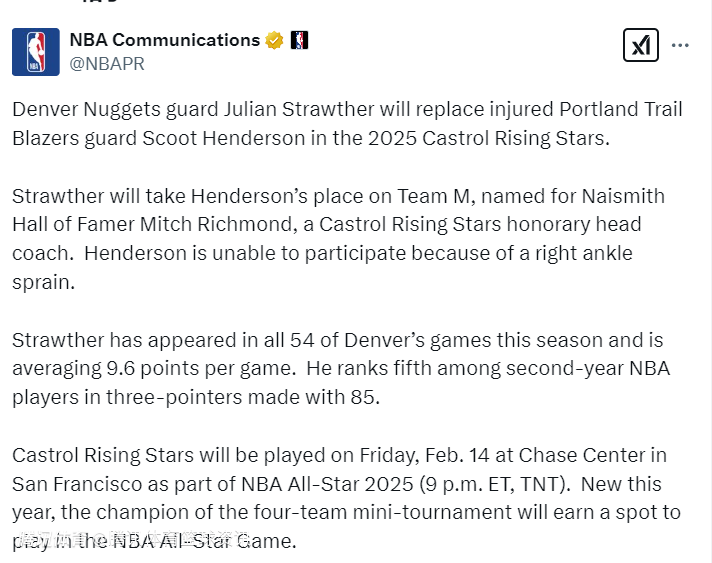
Task: Click the "2025 Castrol Rising Stars" text
Action: (x=470, y=138)
